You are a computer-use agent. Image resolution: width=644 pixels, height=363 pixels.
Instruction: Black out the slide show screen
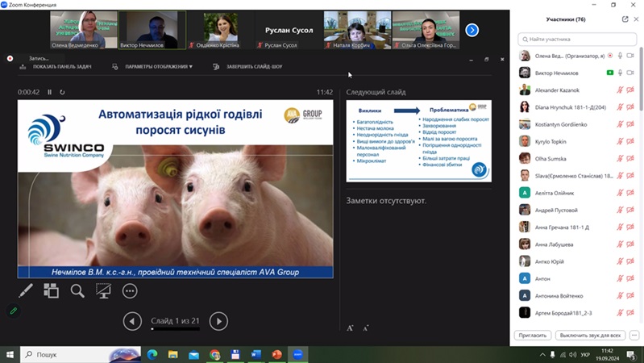pos(103,290)
